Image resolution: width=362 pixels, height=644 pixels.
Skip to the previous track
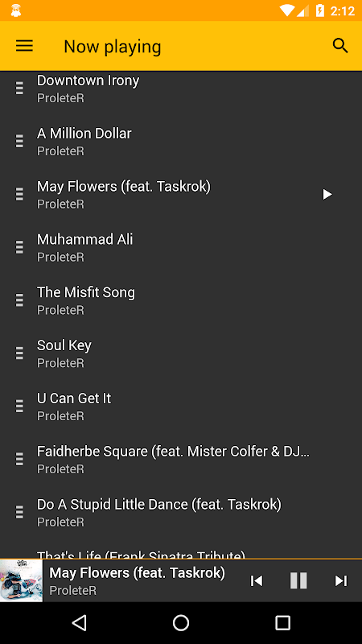point(256,580)
